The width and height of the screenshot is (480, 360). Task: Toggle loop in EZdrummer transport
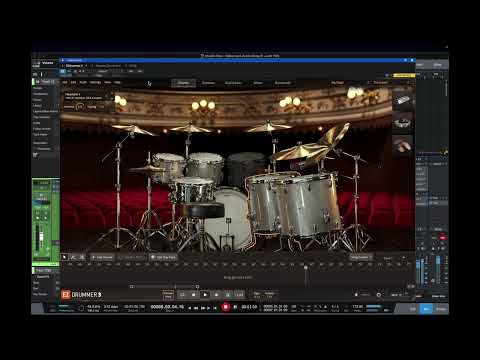click(182, 295)
